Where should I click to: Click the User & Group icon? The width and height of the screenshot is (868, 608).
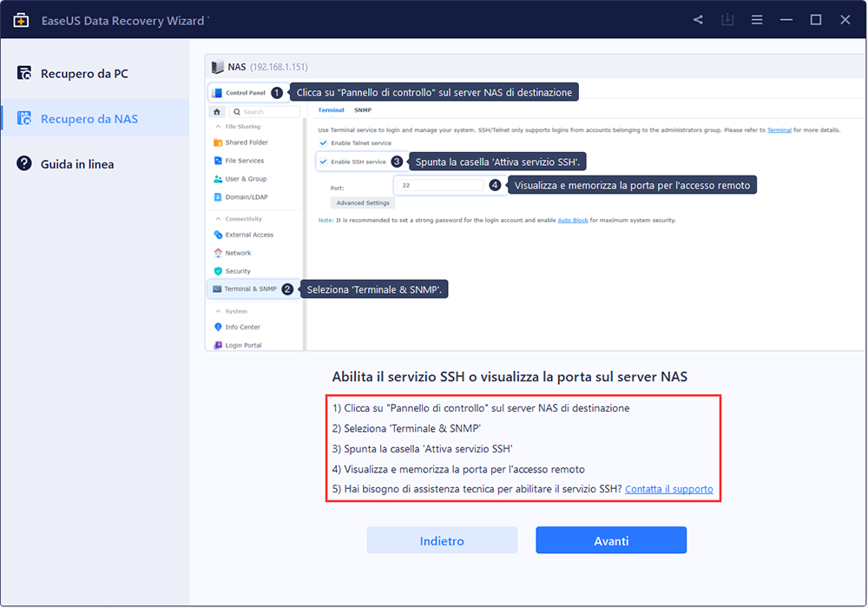(218, 179)
